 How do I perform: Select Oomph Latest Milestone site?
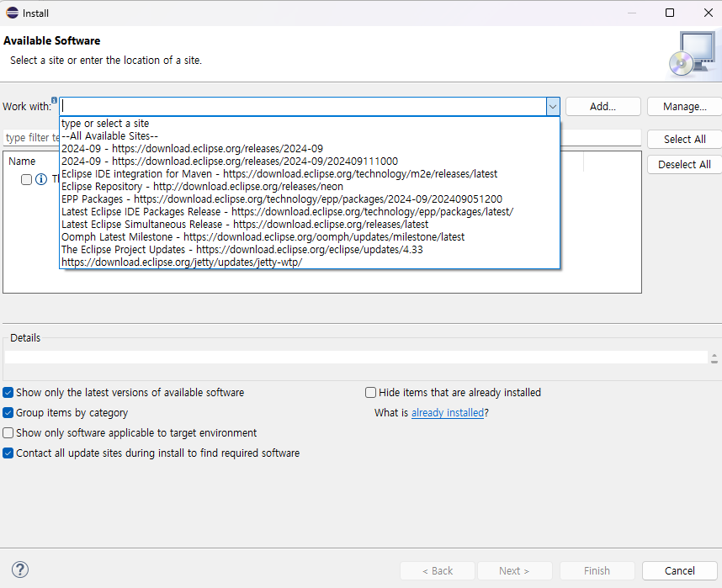pyautogui.click(x=310, y=236)
